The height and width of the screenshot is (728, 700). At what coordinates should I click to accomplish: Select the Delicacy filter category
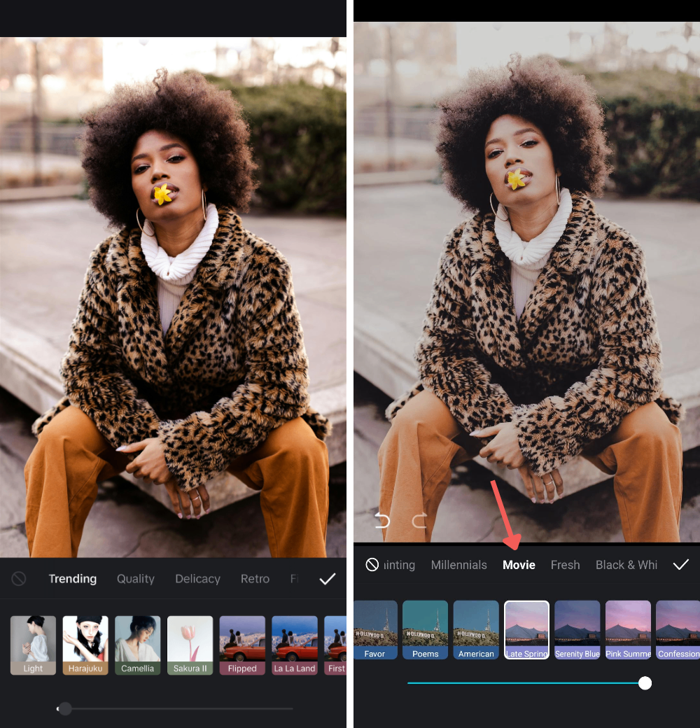click(197, 578)
